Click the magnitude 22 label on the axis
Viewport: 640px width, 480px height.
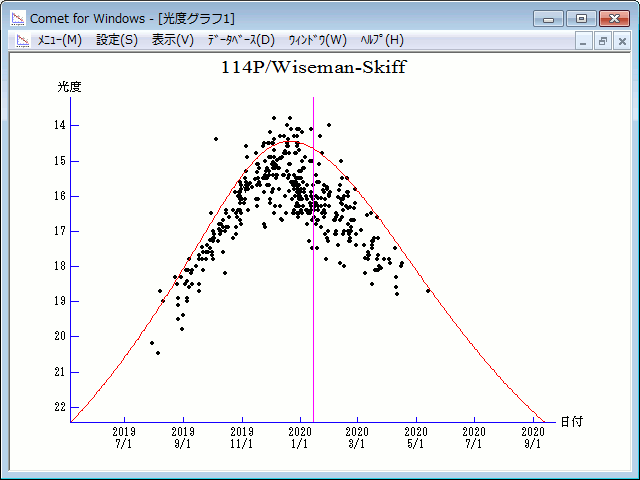click(61, 406)
